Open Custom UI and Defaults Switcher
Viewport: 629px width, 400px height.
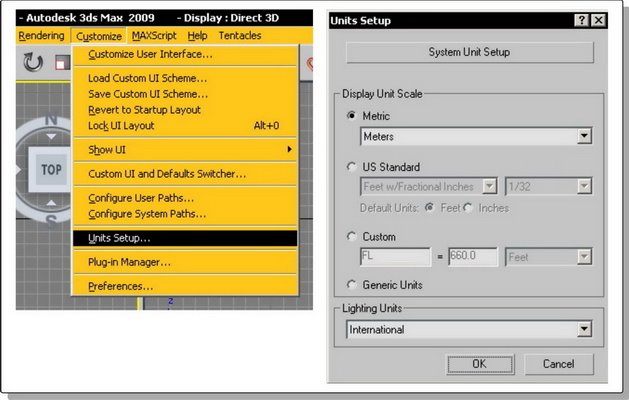[x=185, y=174]
